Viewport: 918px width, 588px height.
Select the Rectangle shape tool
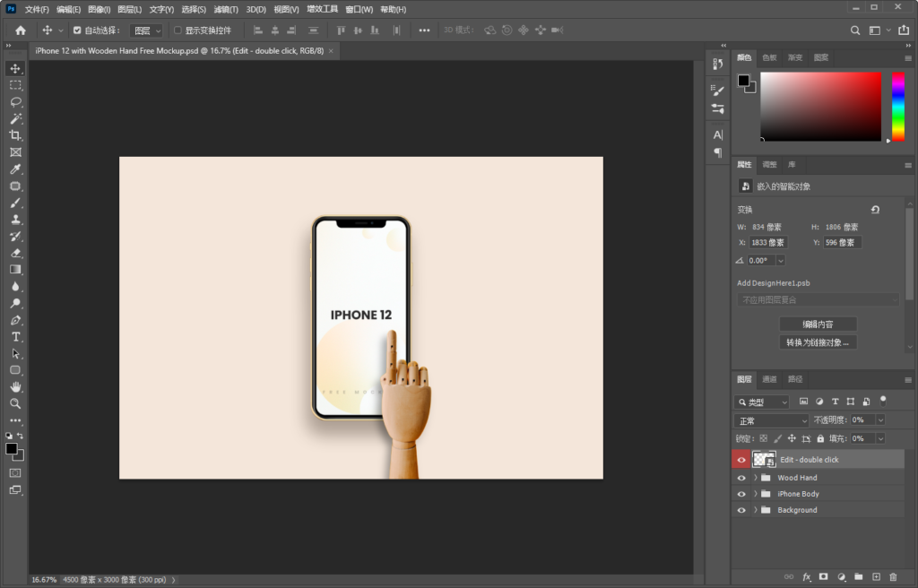(x=15, y=370)
